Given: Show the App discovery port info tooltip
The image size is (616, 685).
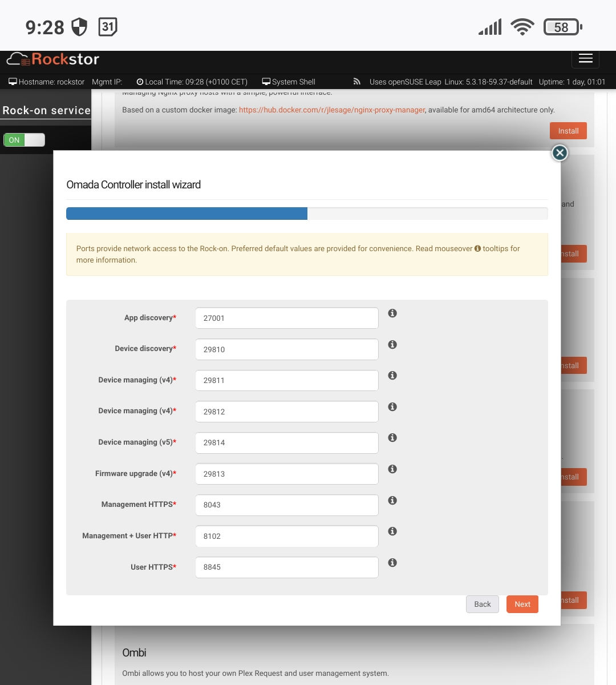Looking at the screenshot, I should (x=392, y=313).
